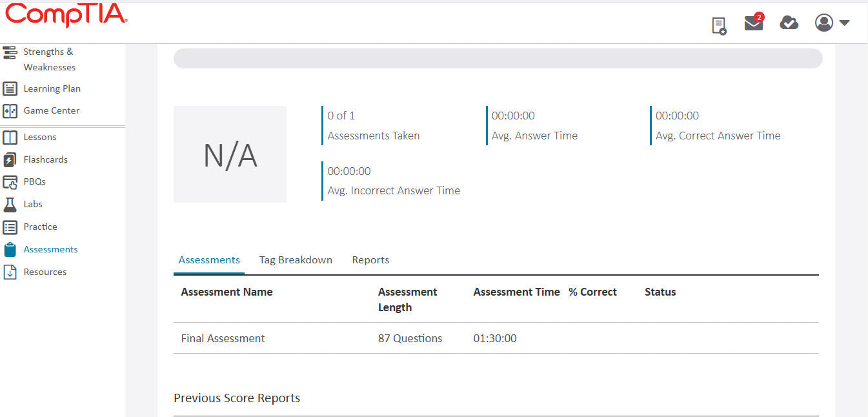Select the Assessments tab above the table
Screen dimensions: 868x417
click(208, 259)
